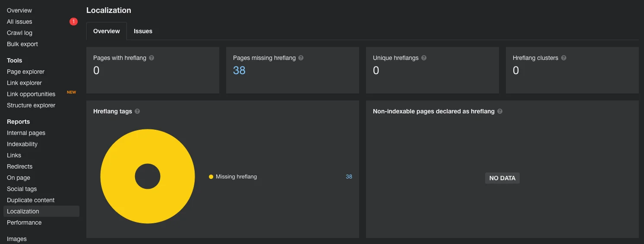Open help icon beside Hreflang tags heading

pyautogui.click(x=137, y=111)
